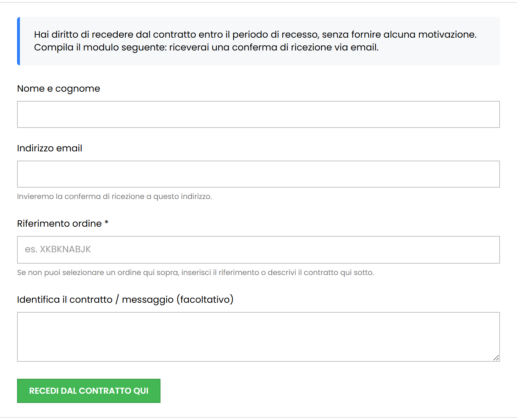This screenshot has width=517, height=420.
Task: Click the 'Hai diritto di recedere' notice line
Action: [255, 34]
